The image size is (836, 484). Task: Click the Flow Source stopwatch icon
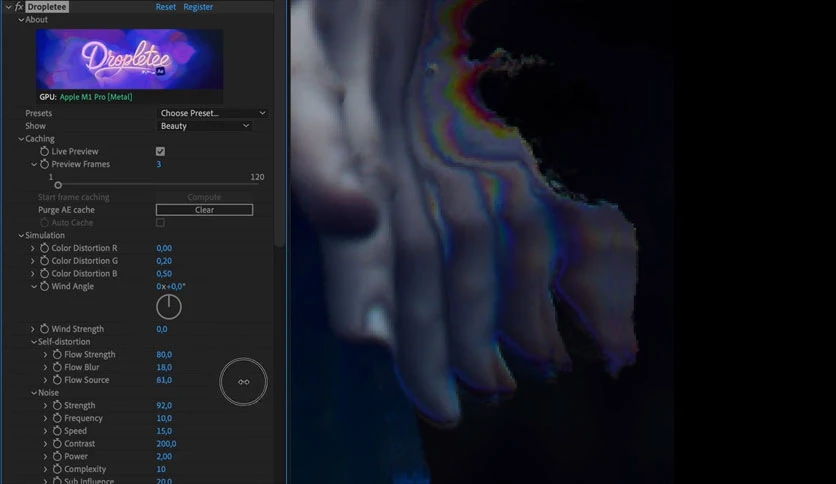[57, 380]
